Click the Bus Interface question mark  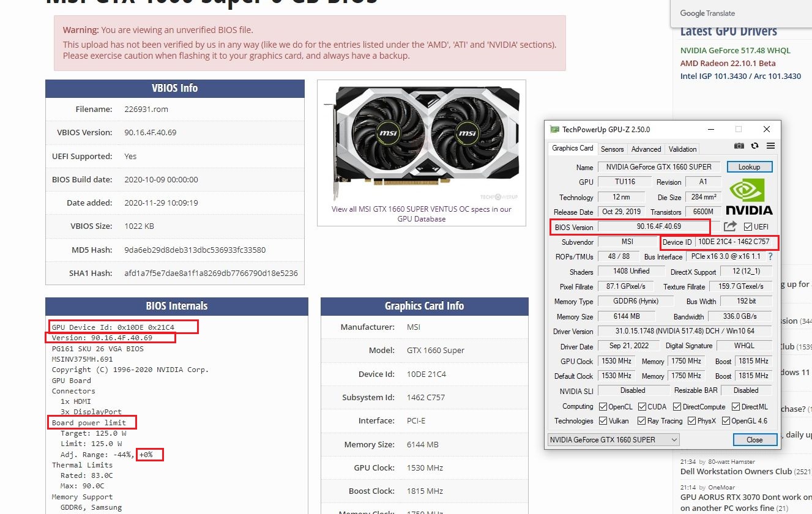click(x=770, y=256)
